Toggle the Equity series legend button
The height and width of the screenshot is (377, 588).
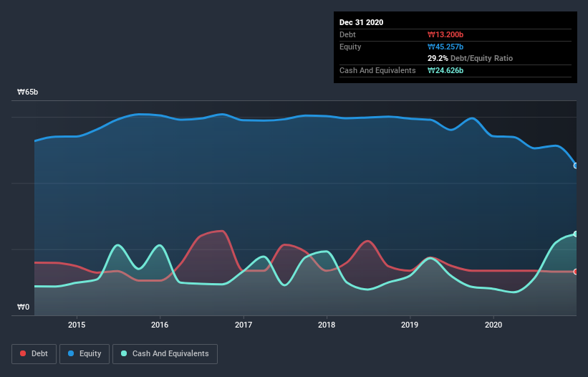(x=85, y=354)
